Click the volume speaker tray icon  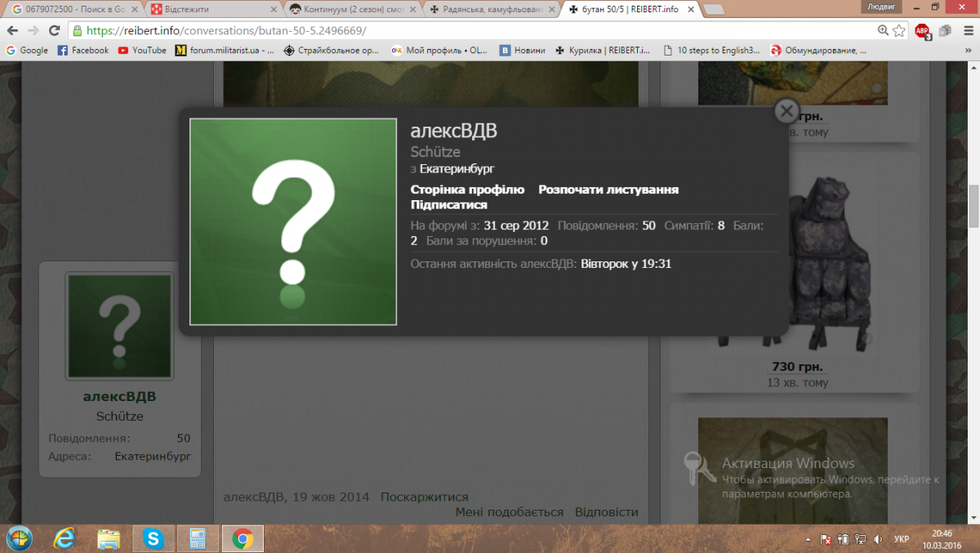[x=877, y=539]
